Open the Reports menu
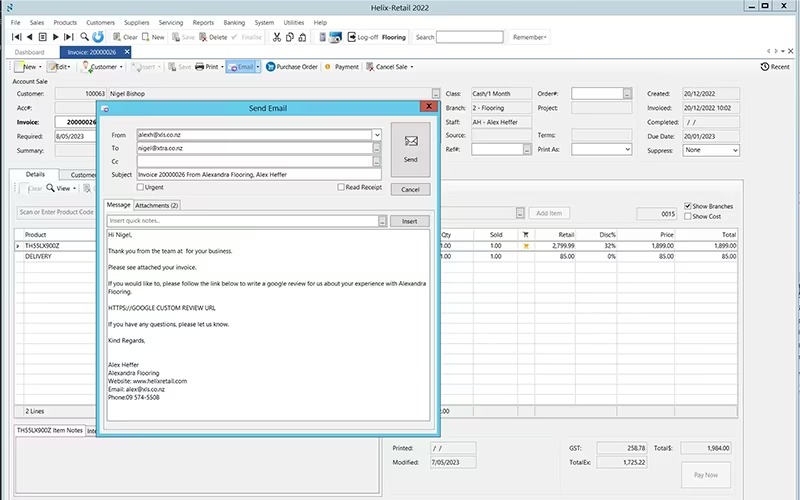This screenshot has height=500, width=800. [203, 22]
